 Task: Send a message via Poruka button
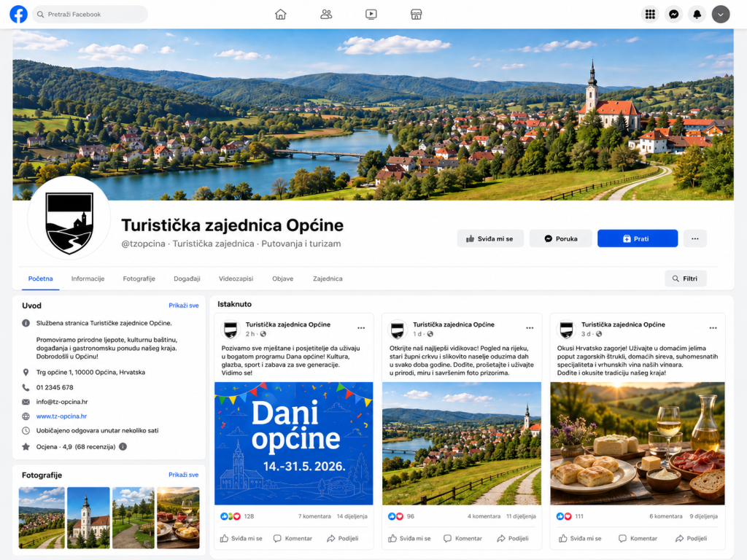561,238
